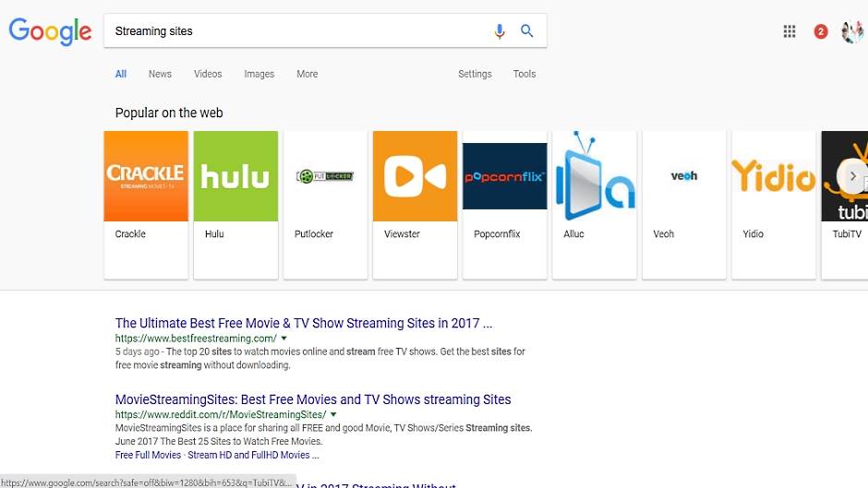Screen dimensions: 868x488
Task: Open the Google apps grid
Action: coord(790,31)
